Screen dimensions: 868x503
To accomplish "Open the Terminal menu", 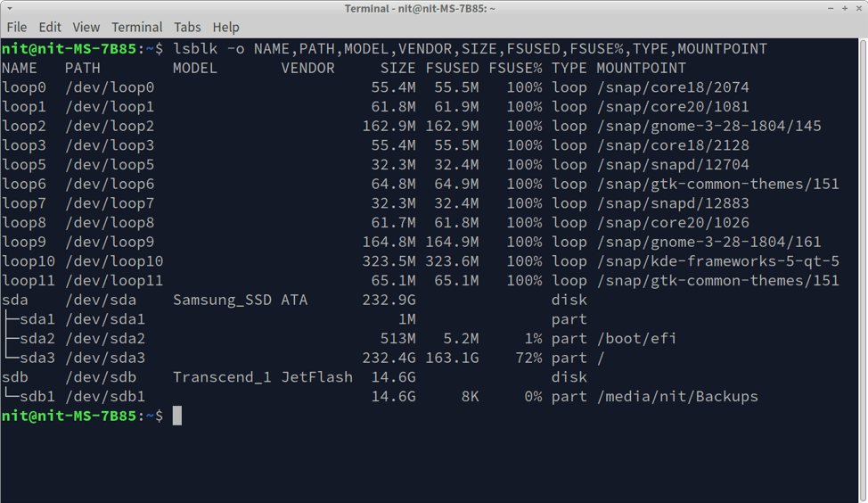I will [136, 27].
